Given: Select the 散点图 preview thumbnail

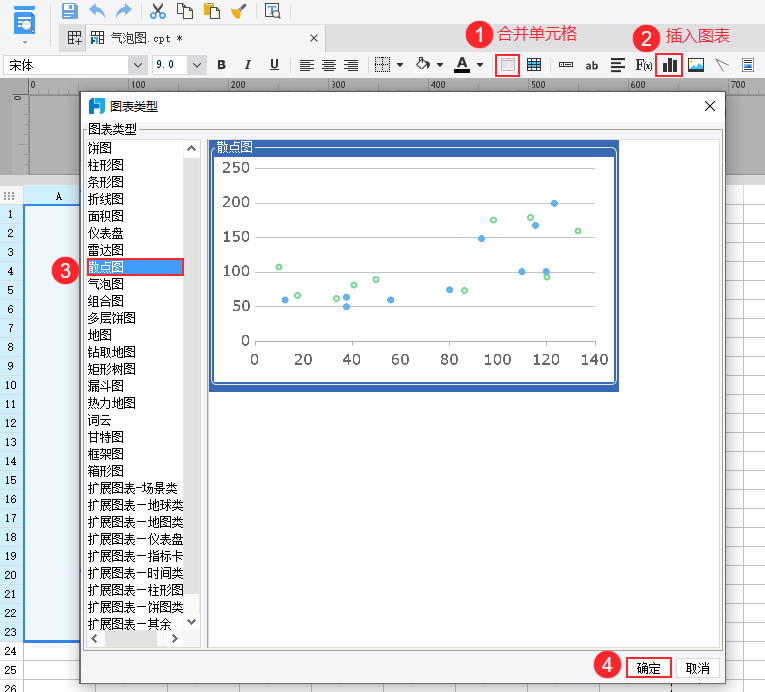Looking at the screenshot, I should click(414, 266).
